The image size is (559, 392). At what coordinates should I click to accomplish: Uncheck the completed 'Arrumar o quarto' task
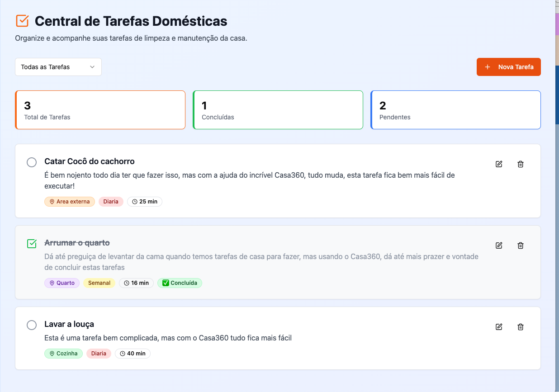click(x=32, y=244)
